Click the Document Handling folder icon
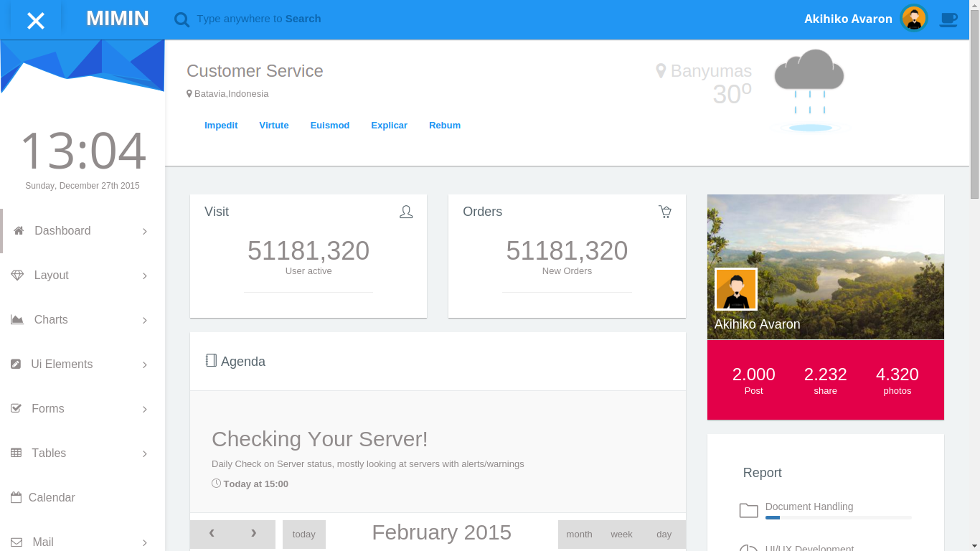Screen dimensions: 980x551 pos(748,510)
